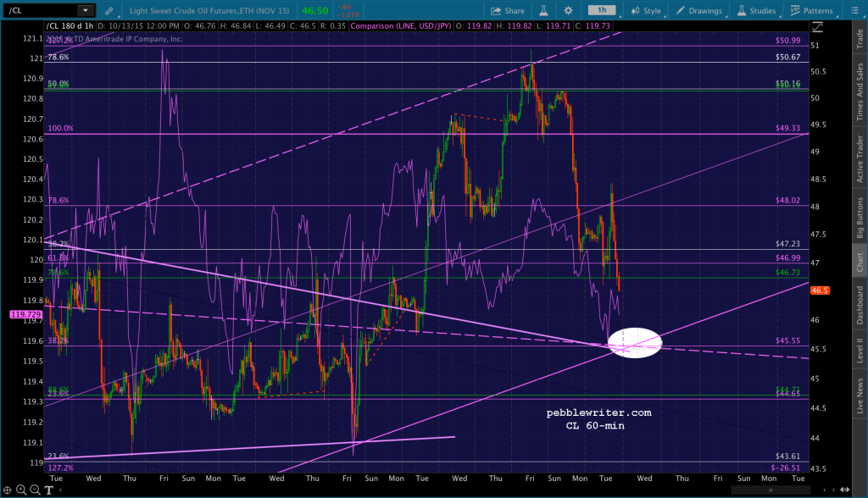868x498 pixels.
Task: Click the Comparison (LINE, USD/JPY) study label
Action: click(401, 26)
